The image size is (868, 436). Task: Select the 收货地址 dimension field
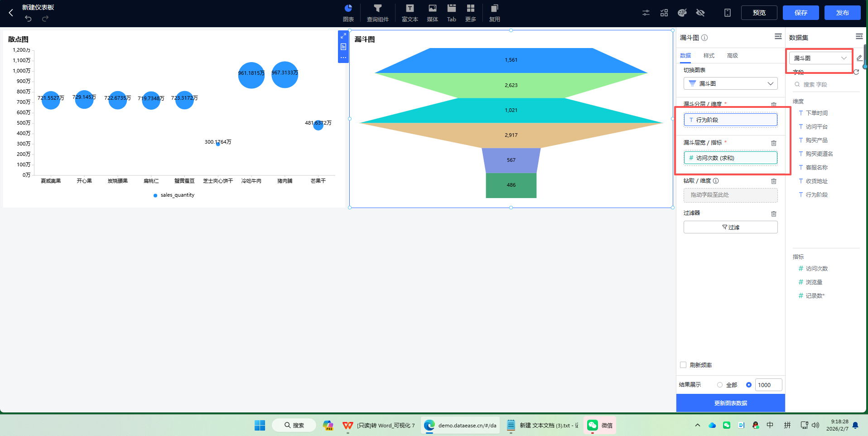[x=817, y=181]
